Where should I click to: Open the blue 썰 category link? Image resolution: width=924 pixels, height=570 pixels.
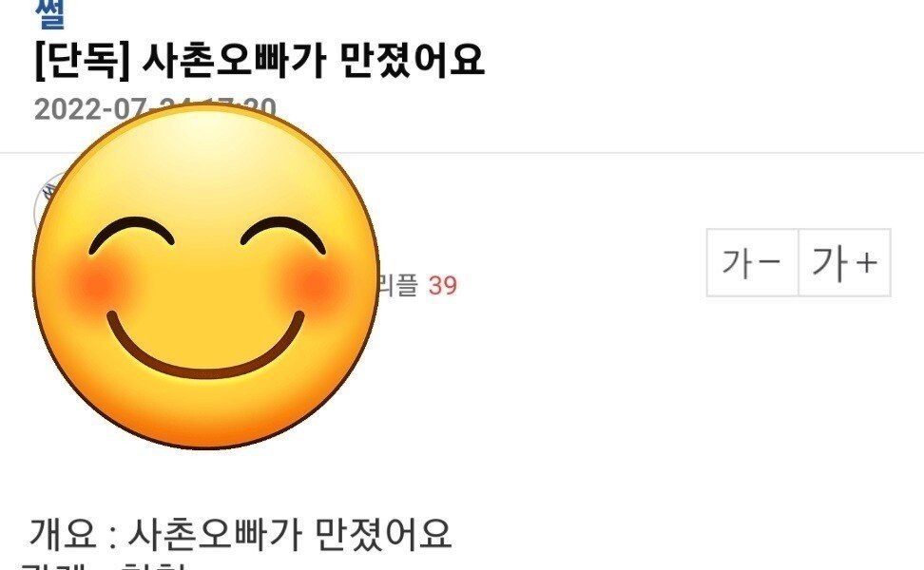[x=50, y=14]
